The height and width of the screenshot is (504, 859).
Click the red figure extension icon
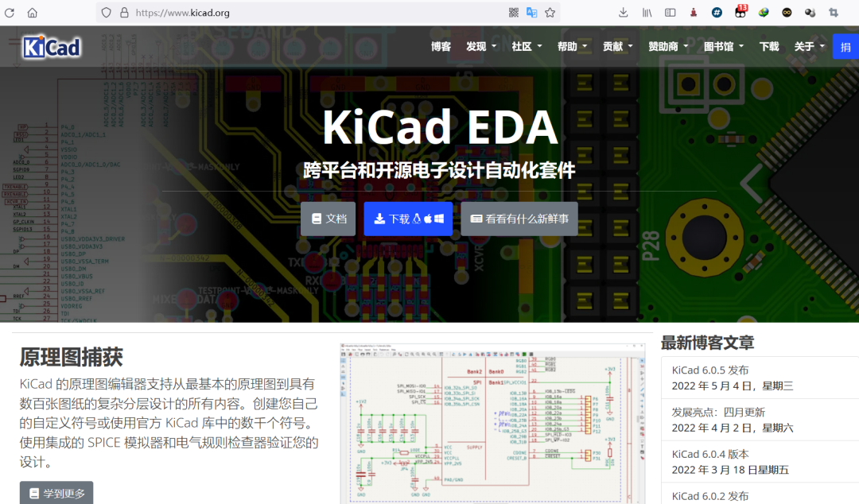pos(694,13)
